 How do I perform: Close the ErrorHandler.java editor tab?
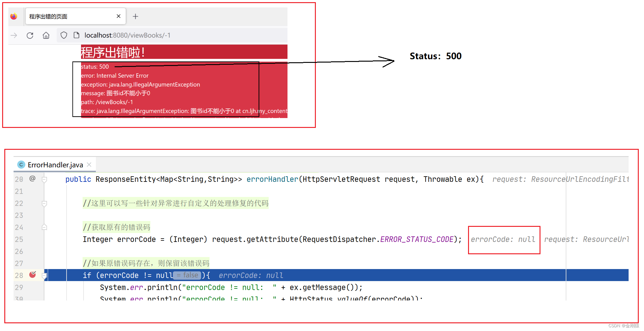point(89,165)
